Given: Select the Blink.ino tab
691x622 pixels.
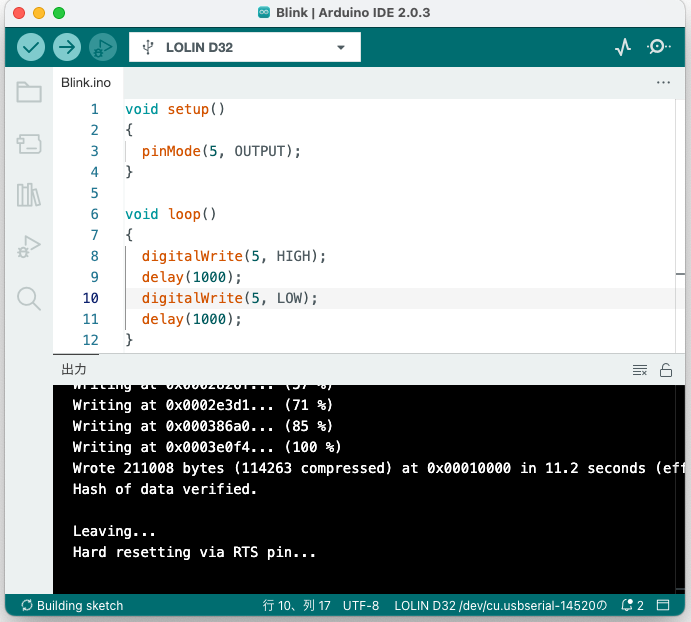Looking at the screenshot, I should 86,83.
